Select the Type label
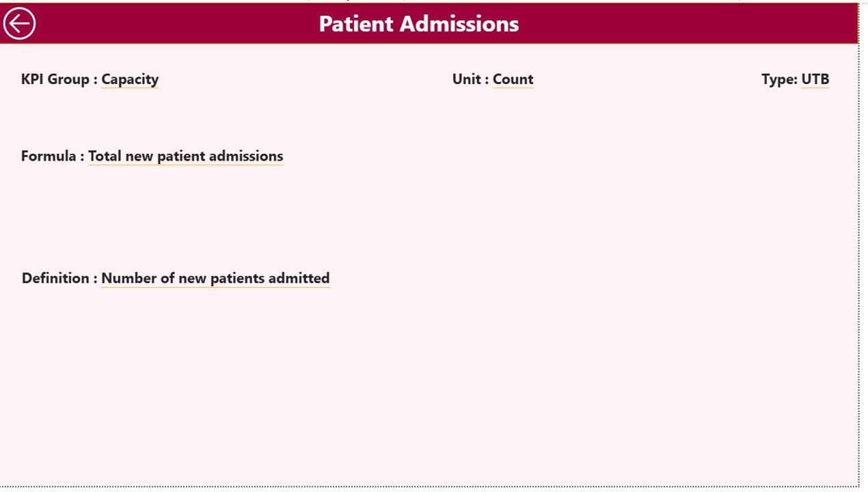Viewport: 868px width, 492px height. tap(779, 79)
